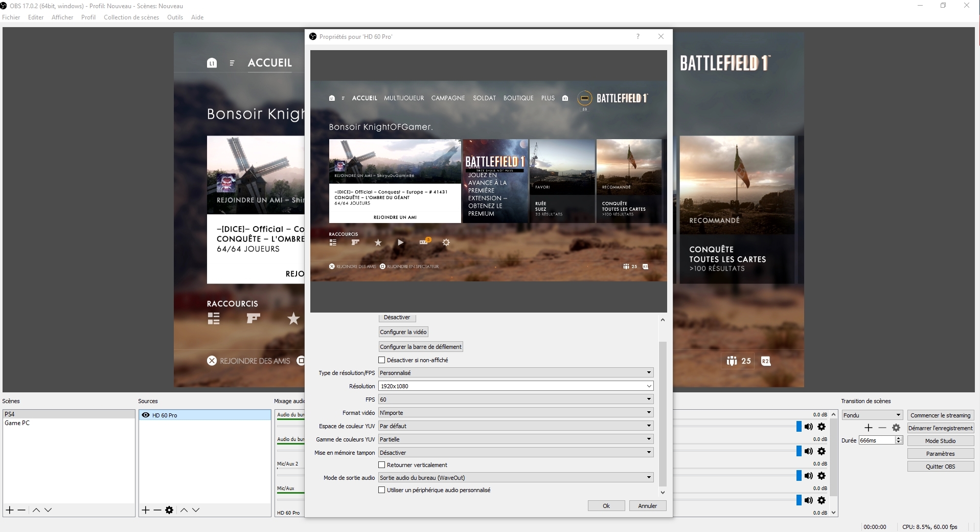Viewport: 980px width, 532px height.
Task: Click the properties dialog vertical scrollbar thumb
Action: (663, 413)
